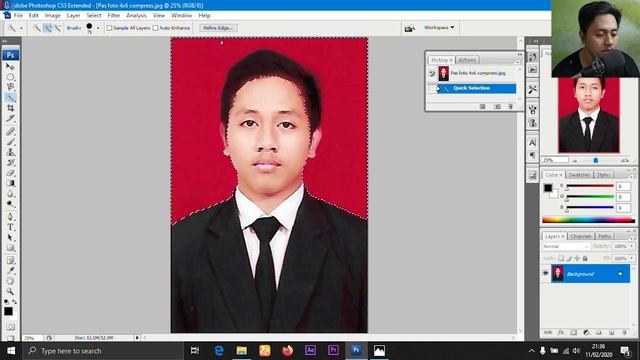Screen dimensions: 640x360
Task: Switch to the Paths tab
Action: (x=604, y=236)
